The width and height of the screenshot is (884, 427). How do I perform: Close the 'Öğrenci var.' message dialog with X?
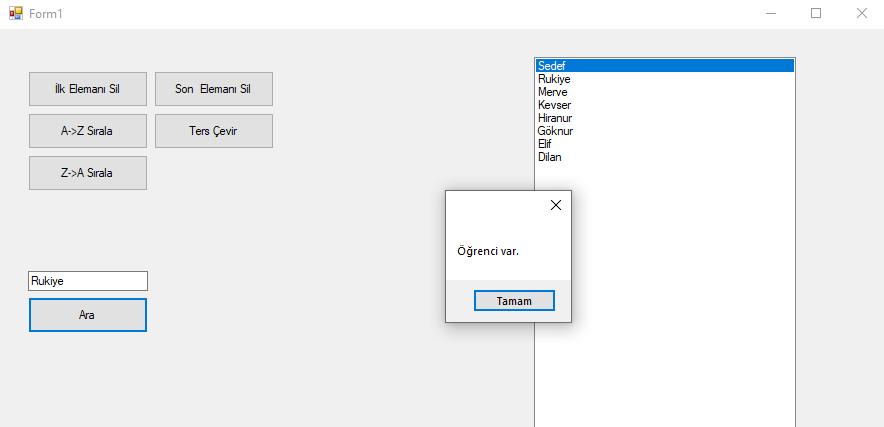click(556, 205)
